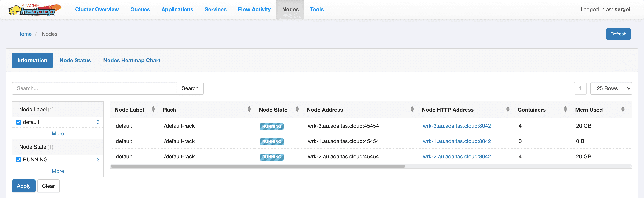
Task: Sort by Node State column arrows
Action: point(297,109)
